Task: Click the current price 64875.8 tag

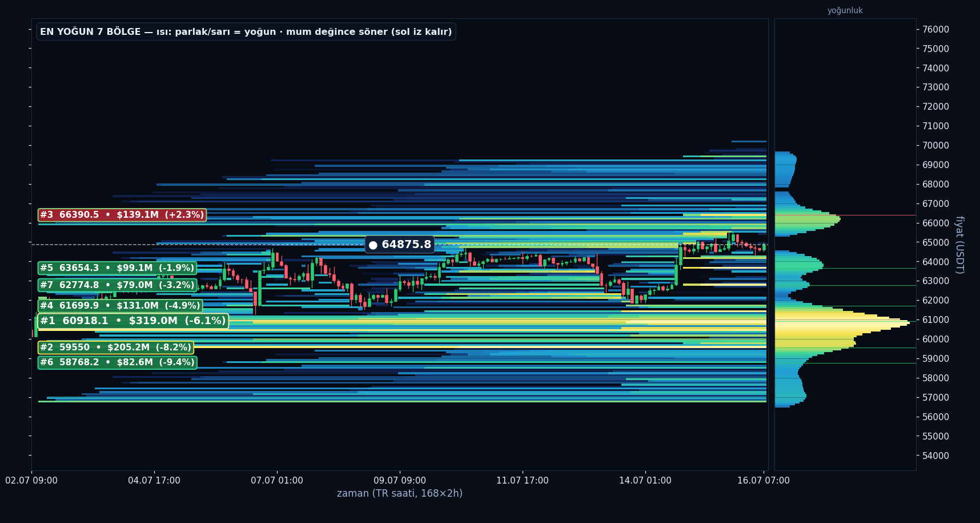Action: pos(400,245)
